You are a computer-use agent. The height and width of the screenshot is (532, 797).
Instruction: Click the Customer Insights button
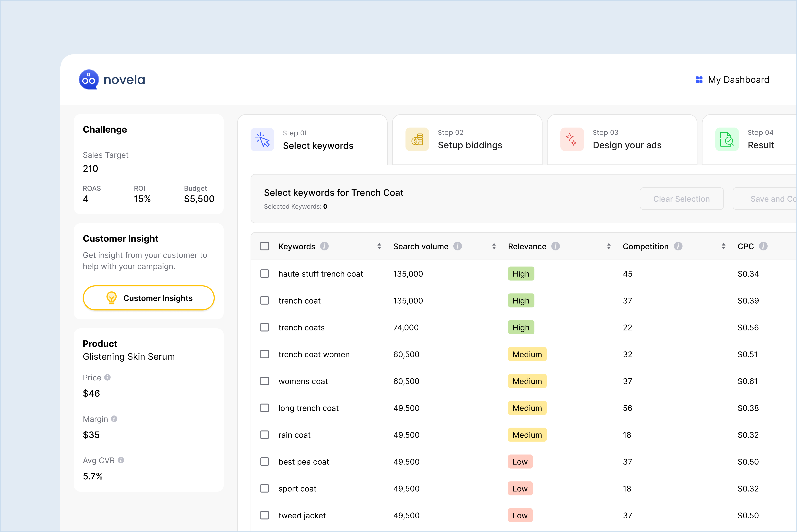pyautogui.click(x=149, y=298)
